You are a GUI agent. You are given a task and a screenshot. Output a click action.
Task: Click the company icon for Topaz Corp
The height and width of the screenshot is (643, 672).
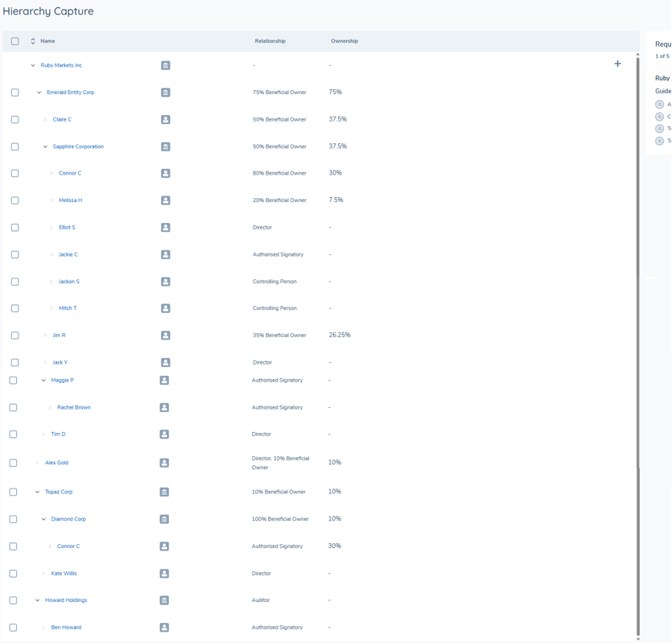click(164, 493)
